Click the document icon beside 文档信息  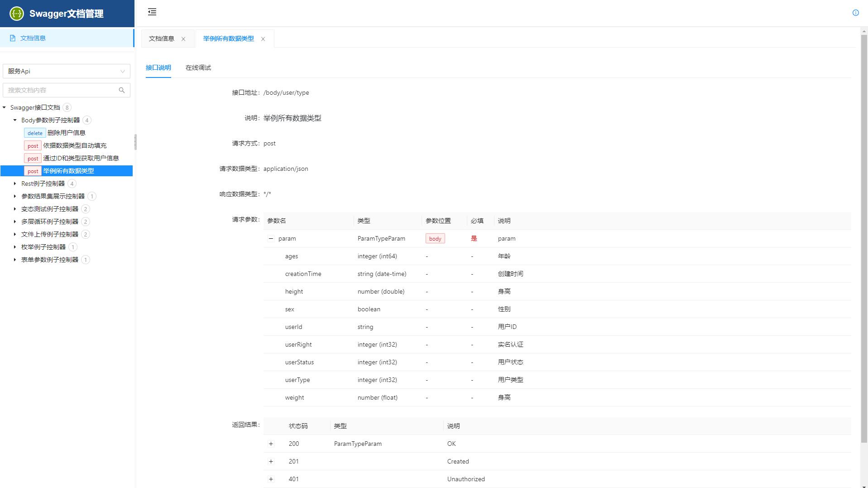tap(12, 38)
